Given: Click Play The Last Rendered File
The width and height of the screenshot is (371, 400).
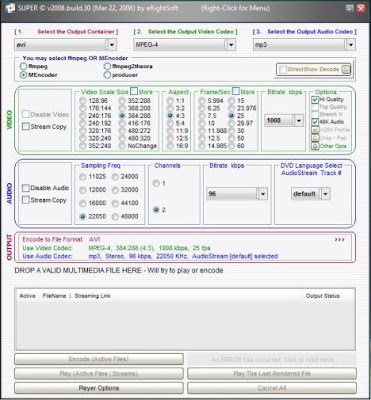Looking at the screenshot, I should click(272, 374).
